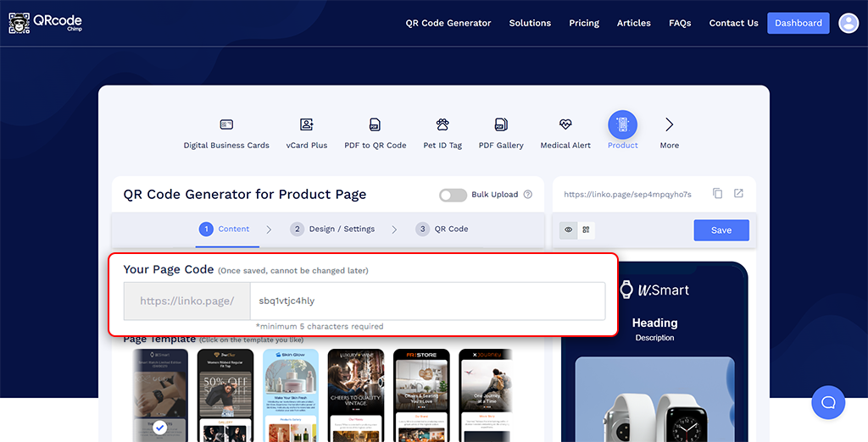This screenshot has height=442, width=868.
Task: Copy the linko.page URL
Action: point(717,194)
